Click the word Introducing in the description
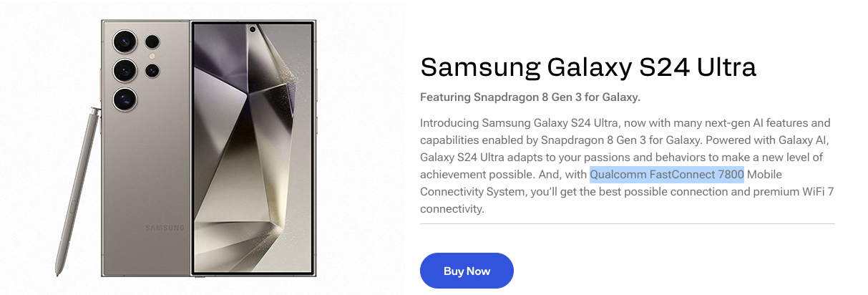The image size is (868, 295). [x=449, y=123]
